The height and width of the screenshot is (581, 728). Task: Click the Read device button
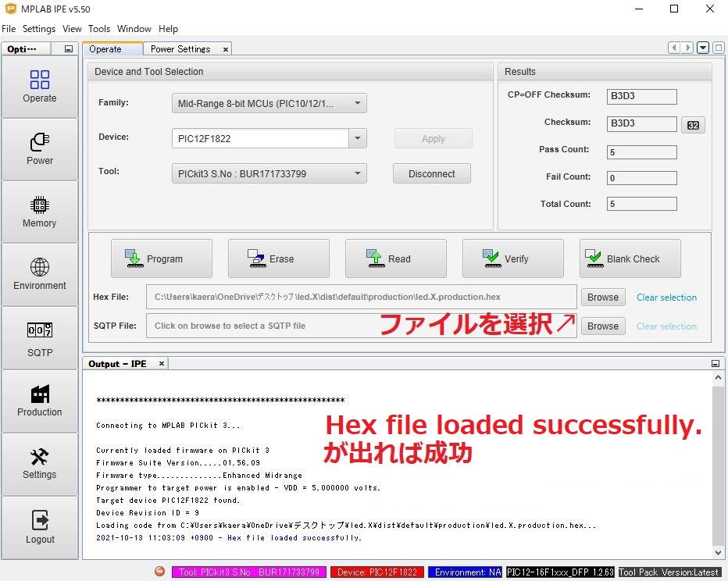click(x=395, y=258)
